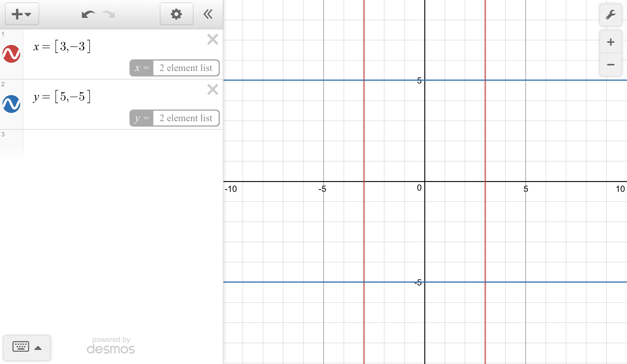
Task: Zoom in on the graph
Action: (610, 42)
